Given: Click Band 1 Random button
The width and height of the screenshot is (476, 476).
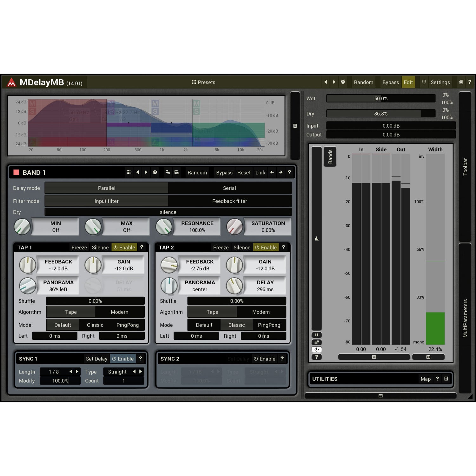Looking at the screenshot, I should (x=197, y=173).
